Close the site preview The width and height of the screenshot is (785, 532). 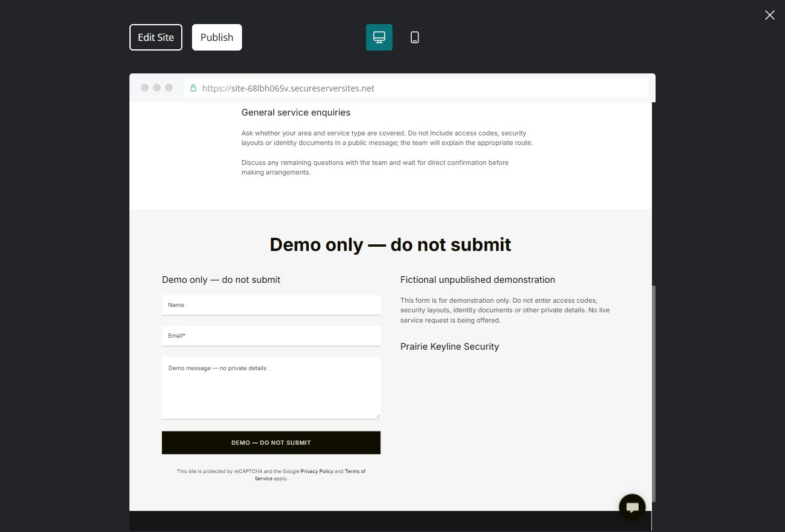[769, 15]
